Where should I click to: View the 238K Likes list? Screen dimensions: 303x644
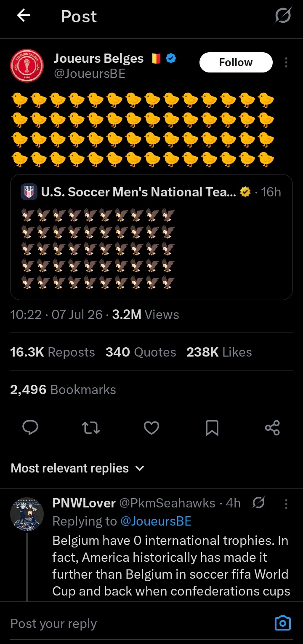219,352
